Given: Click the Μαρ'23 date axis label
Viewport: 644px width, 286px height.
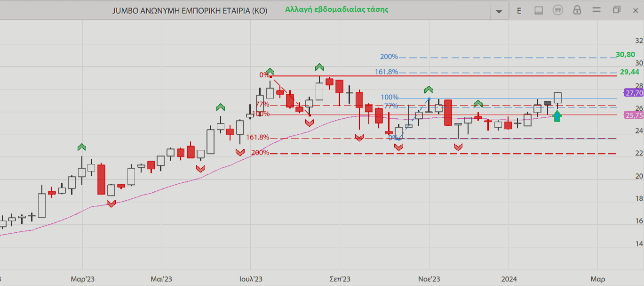Looking at the screenshot, I should pos(82,279).
